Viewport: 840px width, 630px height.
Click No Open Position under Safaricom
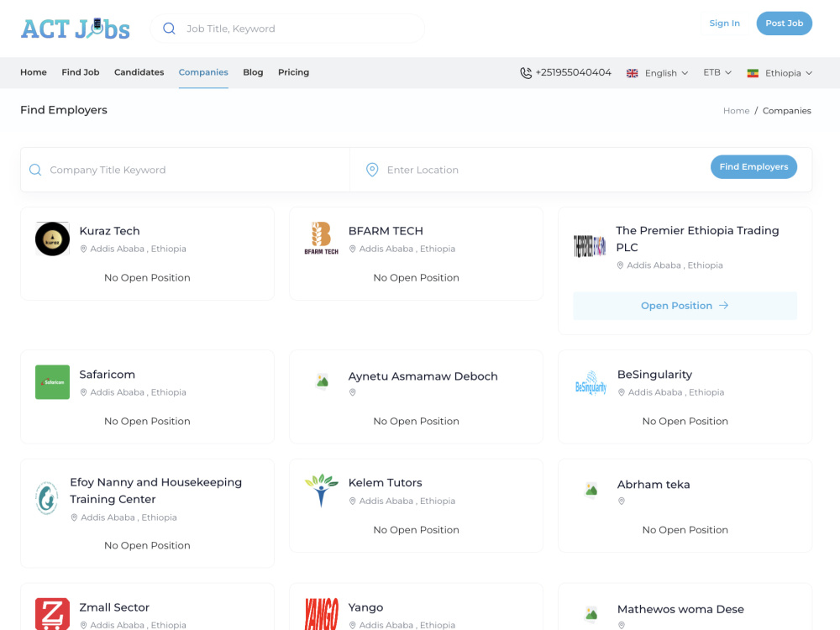pos(147,421)
